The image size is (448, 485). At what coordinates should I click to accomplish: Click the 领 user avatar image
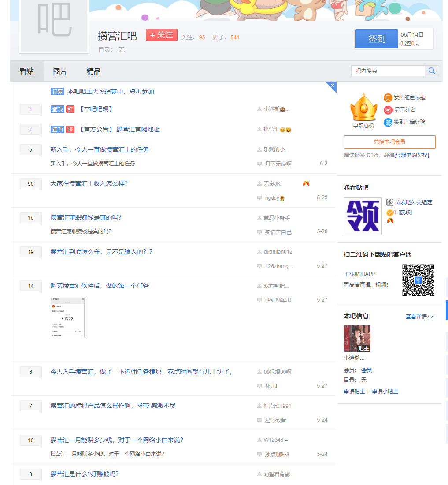[363, 216]
